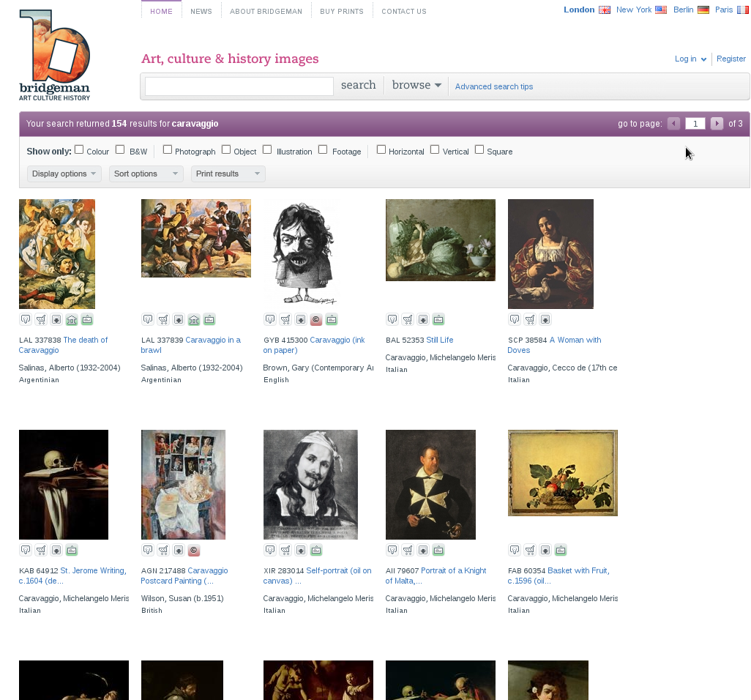Open the HOME tab
This screenshot has height=700, width=751.
(162, 11)
